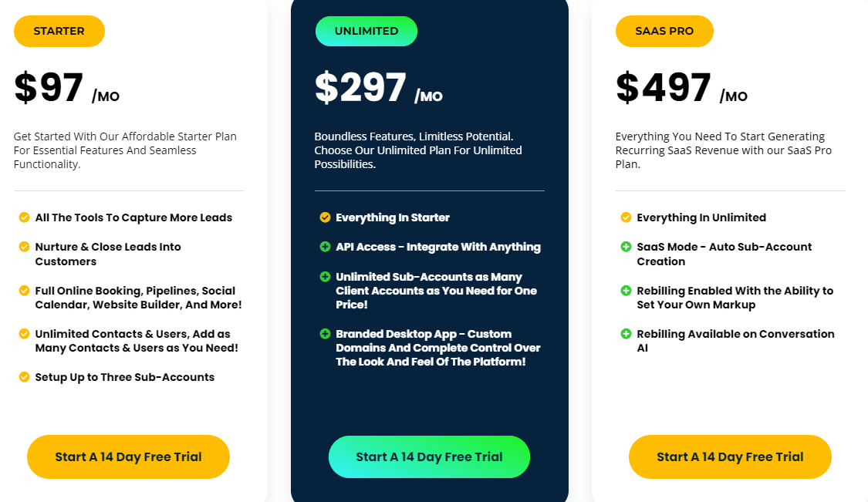Click checkmark beside Unlimited Contacts & Users
Image resolution: width=868 pixels, height=502 pixels.
pyautogui.click(x=25, y=333)
